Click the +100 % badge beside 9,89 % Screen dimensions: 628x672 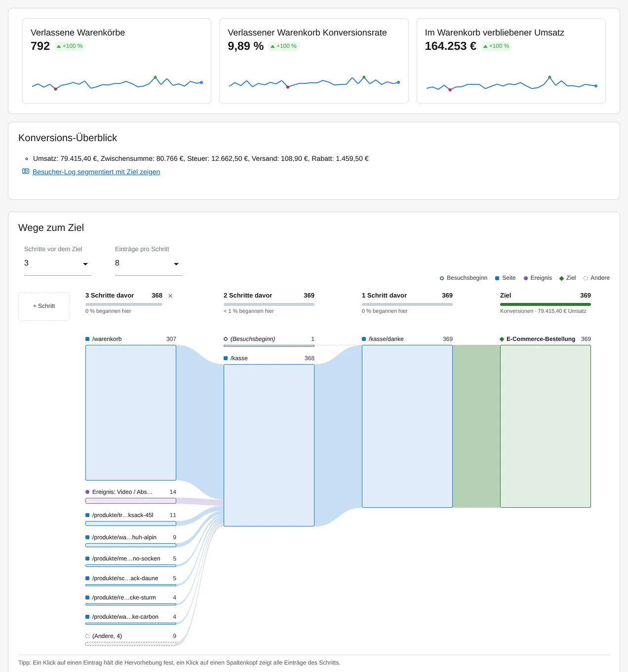pyautogui.click(x=283, y=46)
